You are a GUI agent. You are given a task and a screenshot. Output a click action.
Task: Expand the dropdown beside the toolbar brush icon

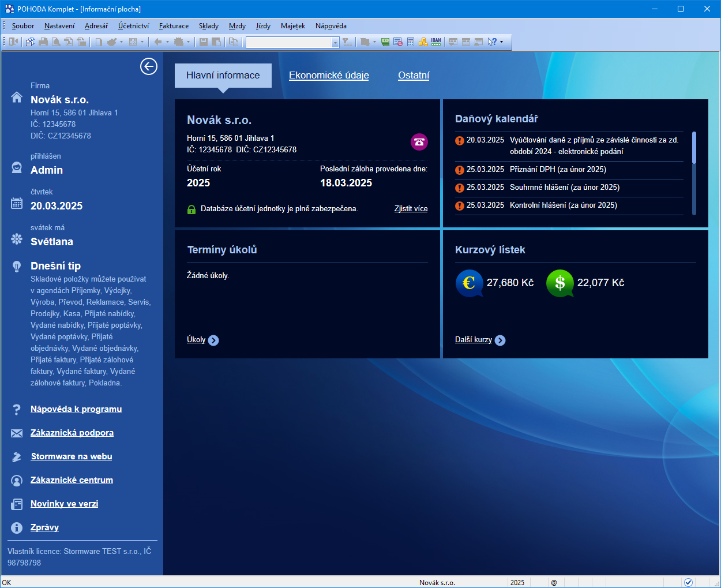click(121, 42)
